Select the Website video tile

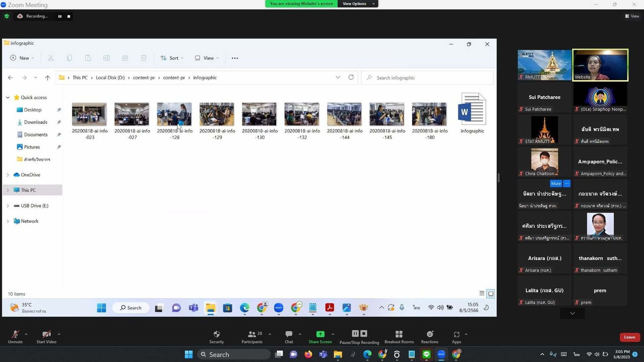(600, 65)
